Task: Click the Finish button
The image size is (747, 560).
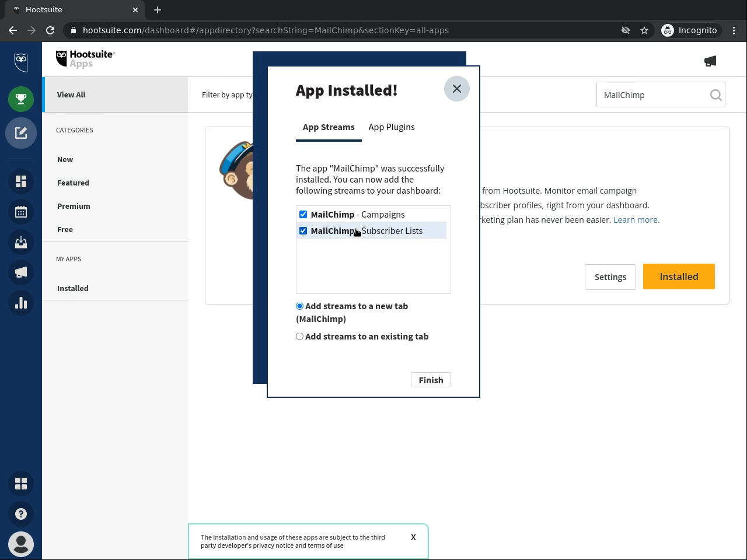Action: [431, 380]
